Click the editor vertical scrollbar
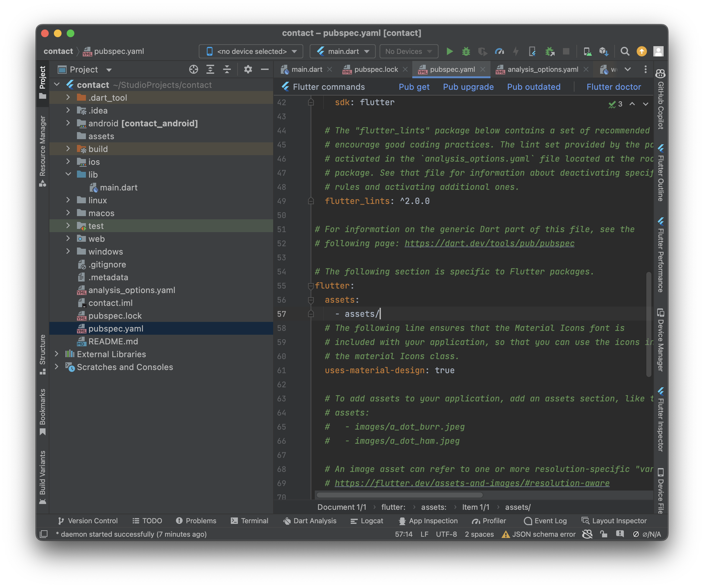 point(649,324)
